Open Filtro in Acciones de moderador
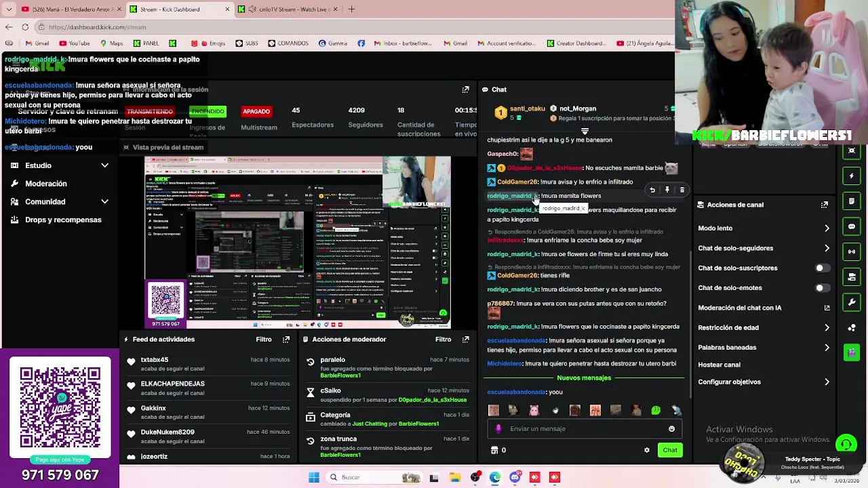This screenshot has height=488, width=868. pyautogui.click(x=443, y=340)
